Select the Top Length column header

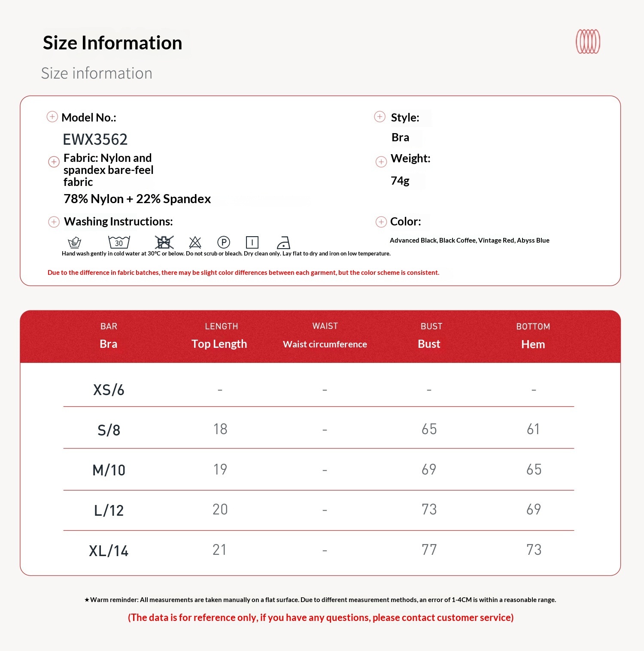(x=219, y=344)
